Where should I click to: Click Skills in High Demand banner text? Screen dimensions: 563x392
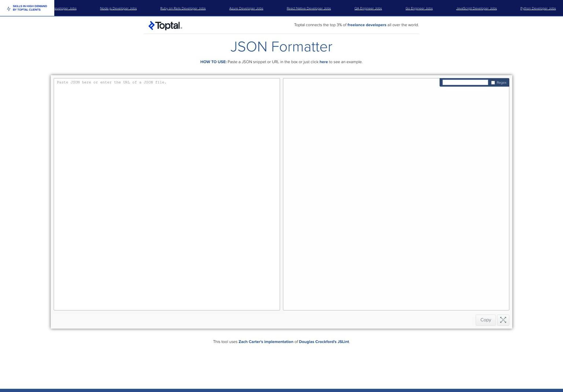pos(30,8)
